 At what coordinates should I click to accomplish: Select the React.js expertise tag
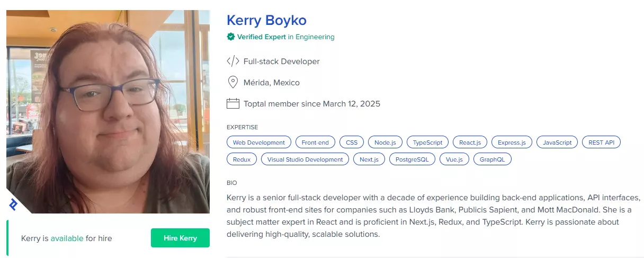click(470, 143)
